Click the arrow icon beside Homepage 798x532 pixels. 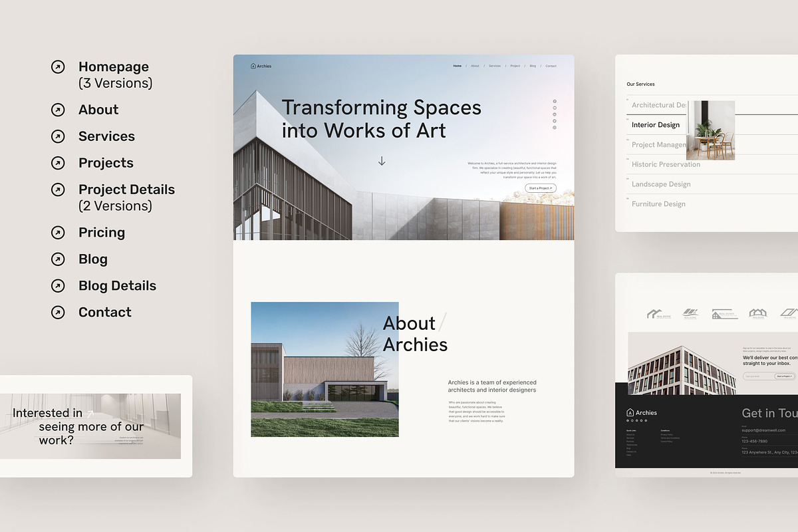[58, 66]
